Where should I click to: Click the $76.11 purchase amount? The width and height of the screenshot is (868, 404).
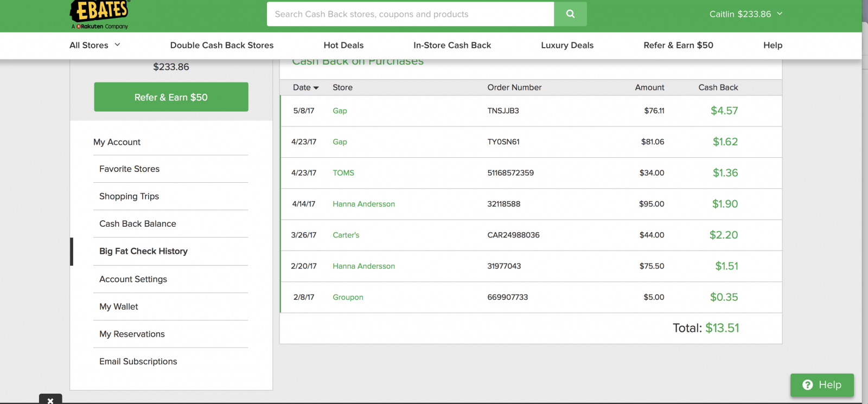click(654, 111)
